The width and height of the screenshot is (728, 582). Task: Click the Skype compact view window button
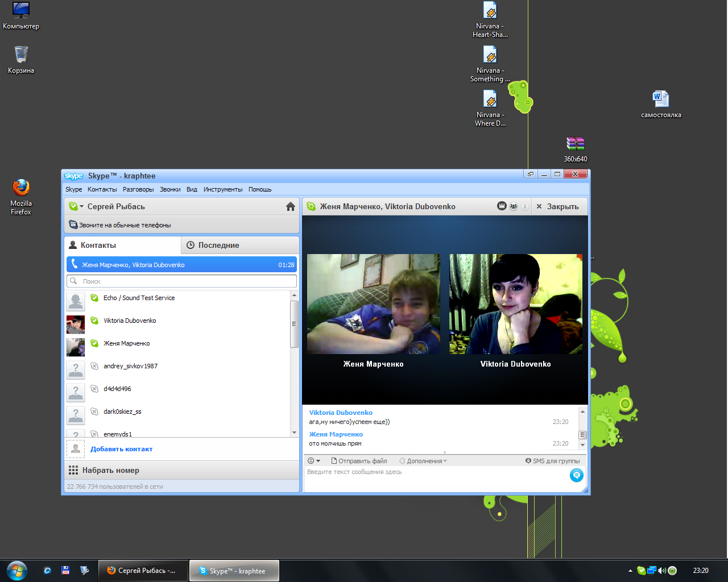531,174
